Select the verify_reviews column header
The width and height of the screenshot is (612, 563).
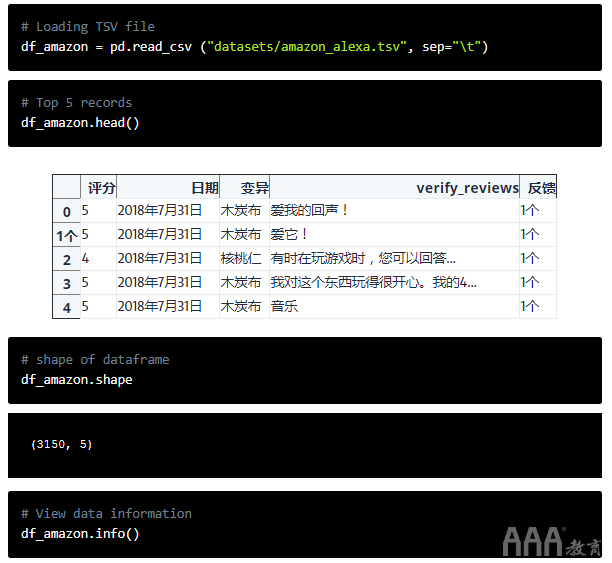[x=394, y=187]
